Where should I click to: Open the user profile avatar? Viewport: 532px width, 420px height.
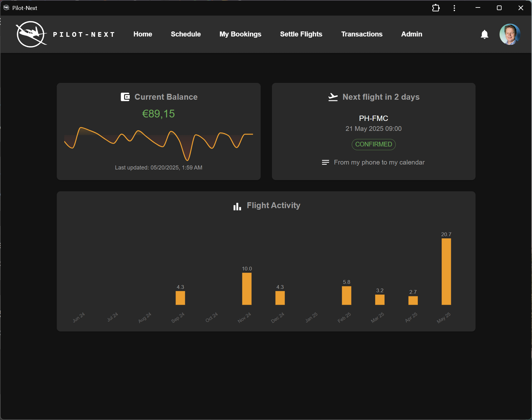click(510, 34)
